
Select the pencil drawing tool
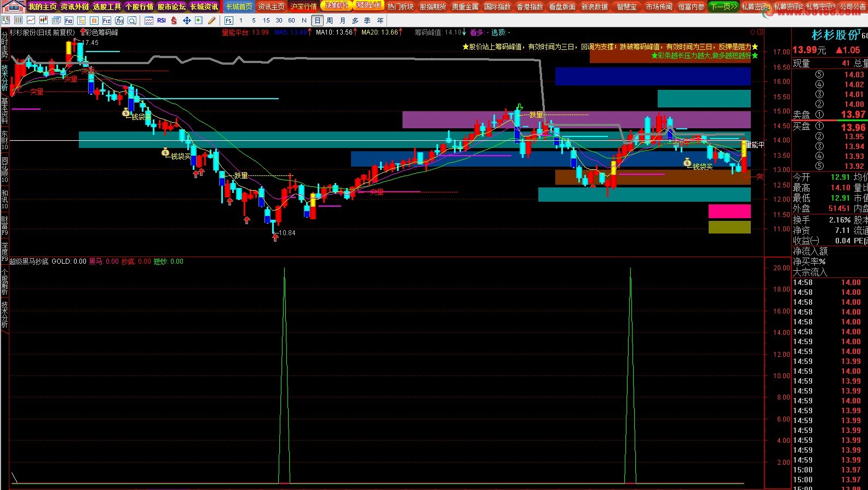pyautogui.click(x=211, y=20)
